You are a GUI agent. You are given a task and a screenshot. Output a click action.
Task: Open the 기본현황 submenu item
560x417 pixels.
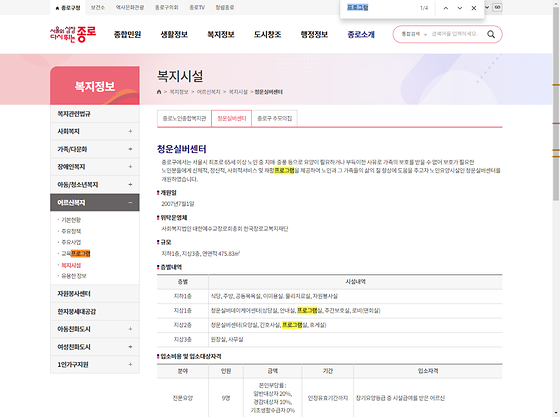point(71,220)
